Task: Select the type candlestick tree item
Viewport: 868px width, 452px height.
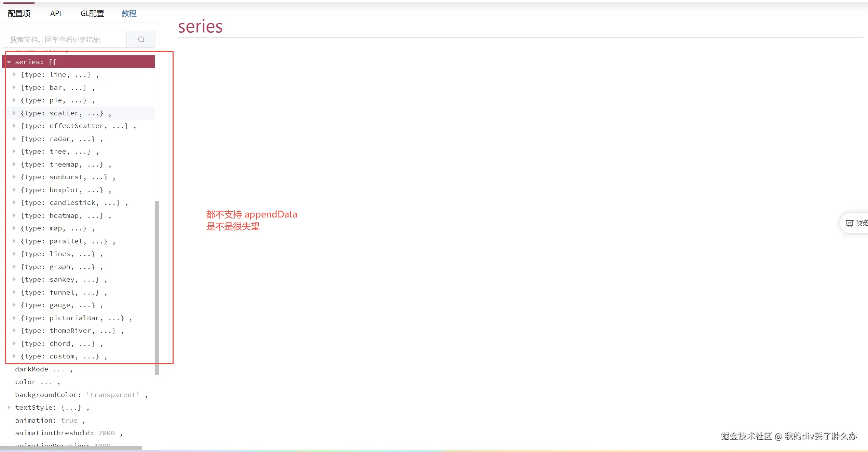Action: click(70, 203)
